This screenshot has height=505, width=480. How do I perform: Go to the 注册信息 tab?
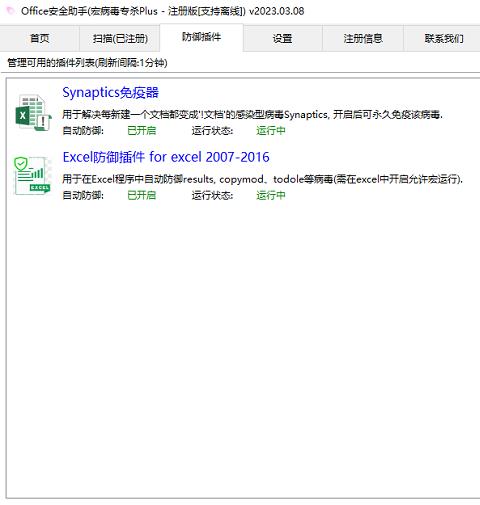click(363, 38)
